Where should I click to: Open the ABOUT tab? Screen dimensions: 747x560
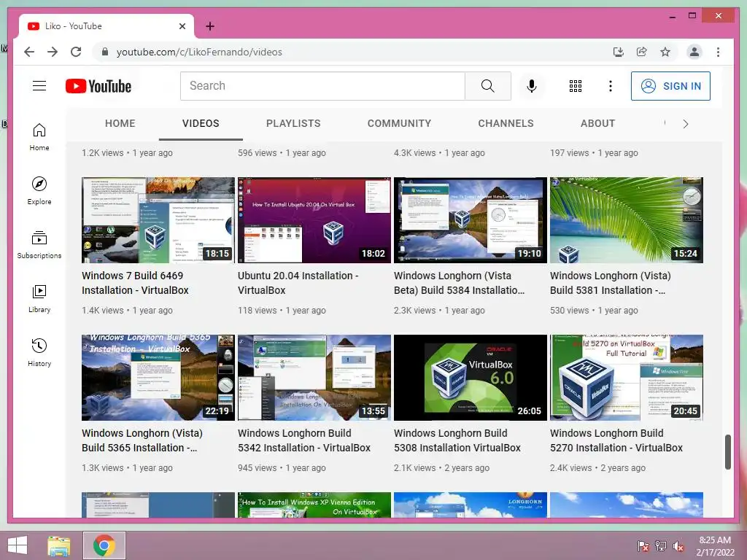(x=598, y=123)
